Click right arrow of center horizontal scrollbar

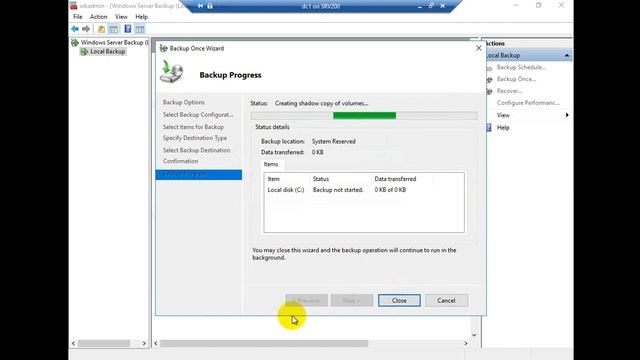(x=466, y=344)
